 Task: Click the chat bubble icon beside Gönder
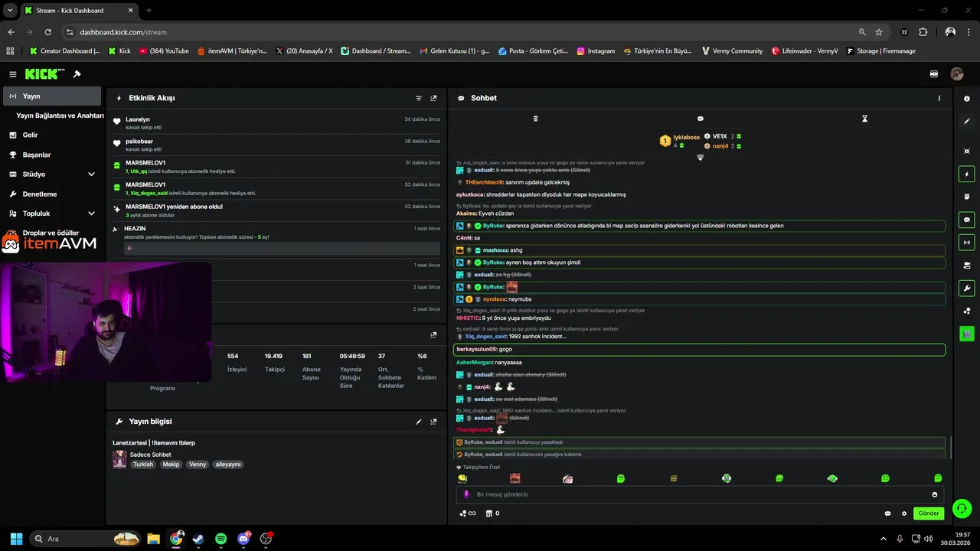click(x=888, y=514)
